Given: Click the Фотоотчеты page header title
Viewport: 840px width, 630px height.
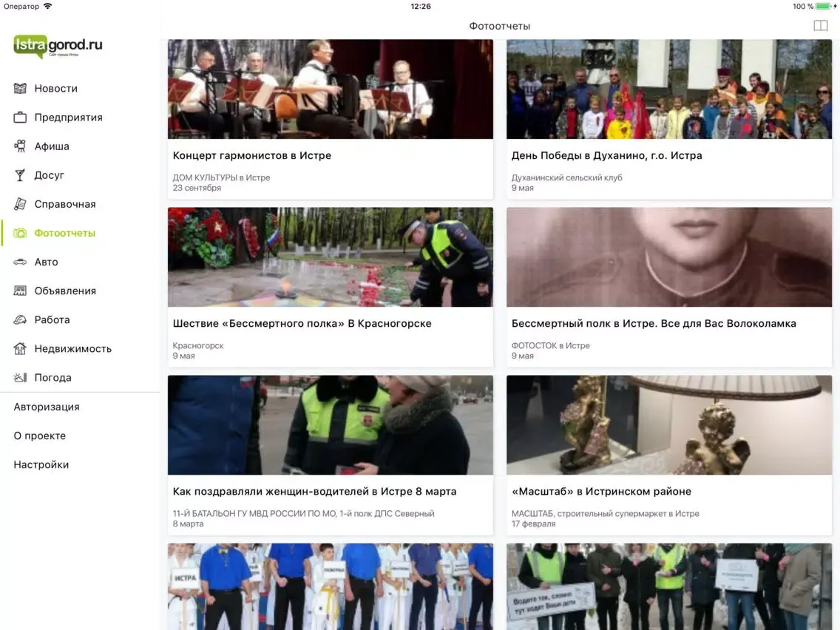Looking at the screenshot, I should [499, 27].
